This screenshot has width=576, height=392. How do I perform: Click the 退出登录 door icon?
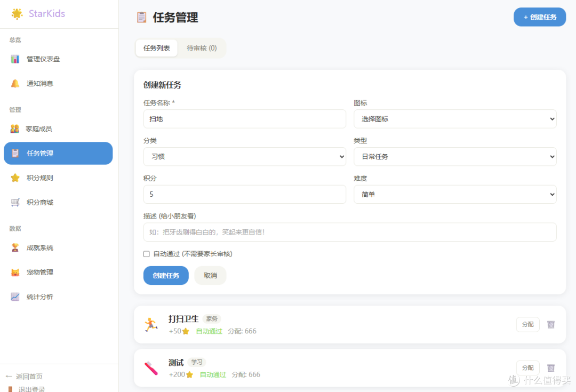click(x=10, y=389)
